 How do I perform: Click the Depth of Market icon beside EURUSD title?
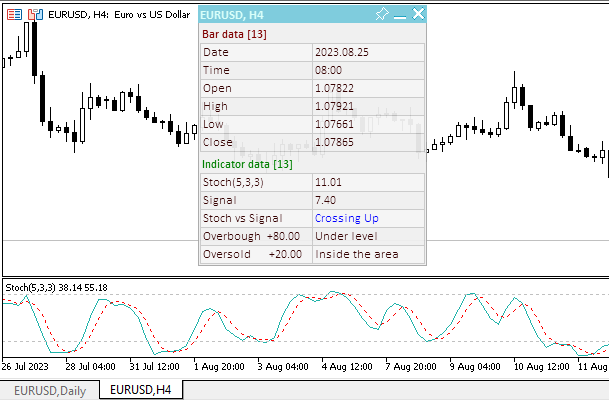pos(14,15)
